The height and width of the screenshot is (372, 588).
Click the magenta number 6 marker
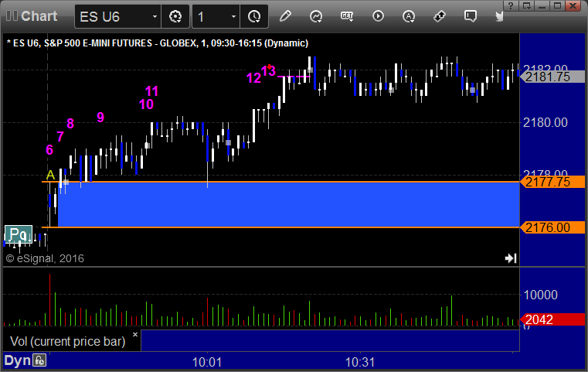(49, 150)
